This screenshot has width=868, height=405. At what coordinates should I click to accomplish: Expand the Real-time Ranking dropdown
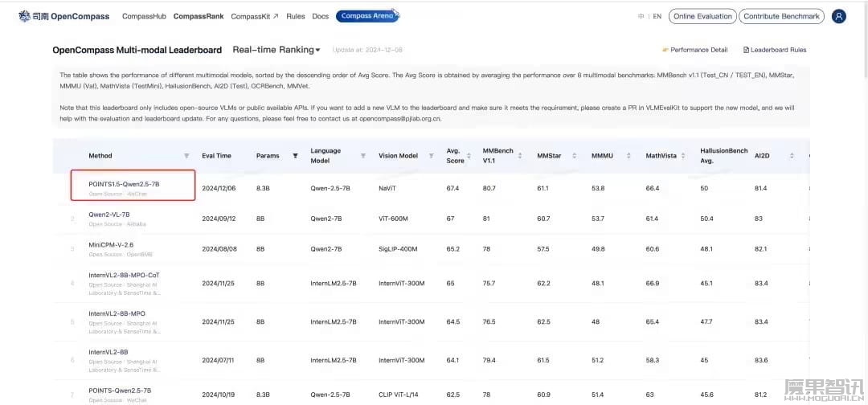(276, 50)
